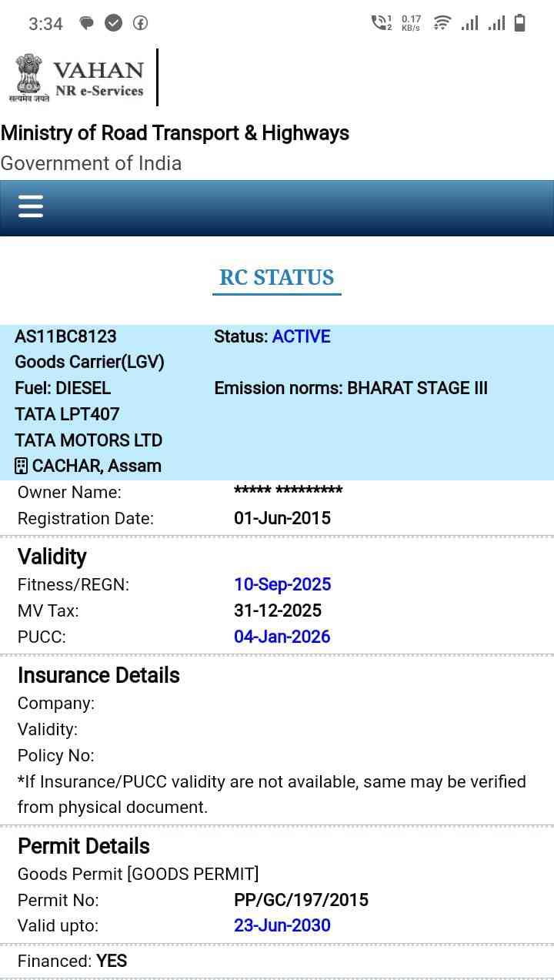This screenshot has height=980, width=554.
Task: Tap the office building icon beside CACHAR
Action: click(x=22, y=466)
